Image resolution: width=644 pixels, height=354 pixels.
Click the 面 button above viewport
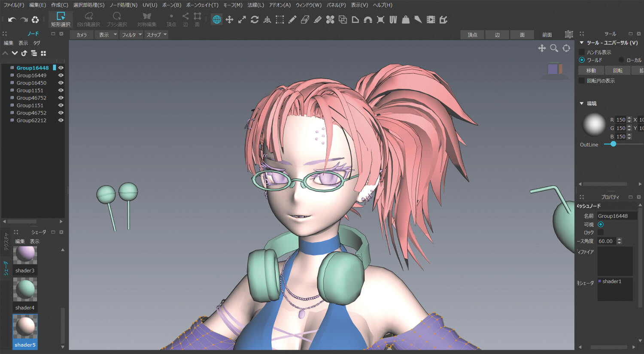[x=522, y=35]
